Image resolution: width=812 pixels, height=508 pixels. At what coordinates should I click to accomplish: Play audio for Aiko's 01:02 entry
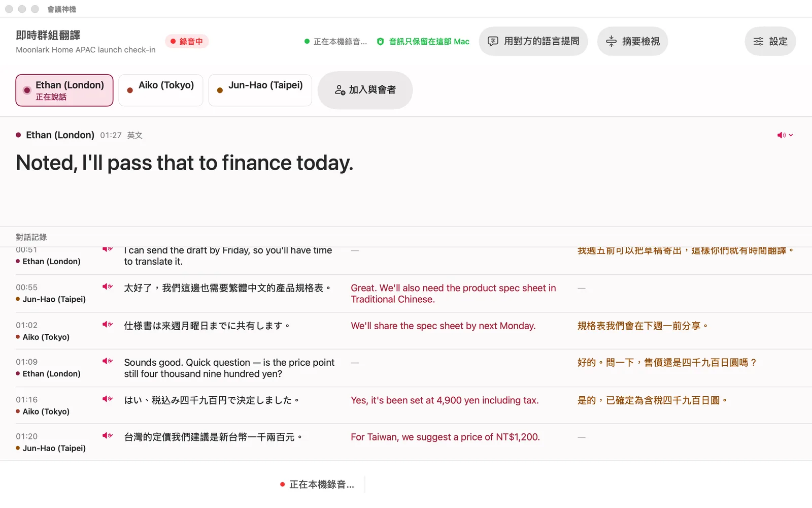coord(107,325)
